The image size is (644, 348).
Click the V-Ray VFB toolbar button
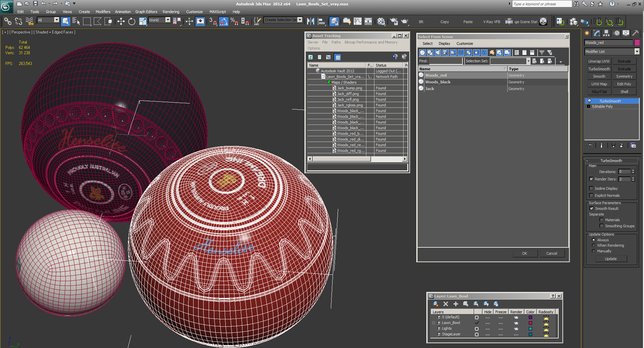[491, 21]
